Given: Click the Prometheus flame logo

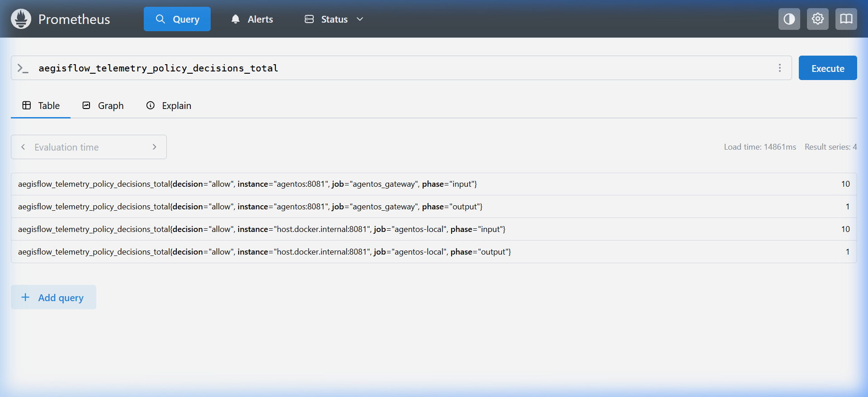Looking at the screenshot, I should pos(21,19).
